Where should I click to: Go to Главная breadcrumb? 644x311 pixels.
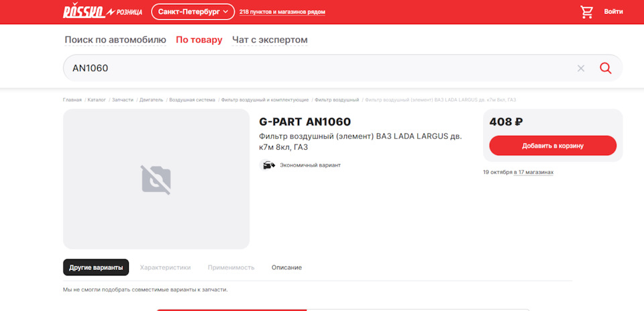[72, 100]
